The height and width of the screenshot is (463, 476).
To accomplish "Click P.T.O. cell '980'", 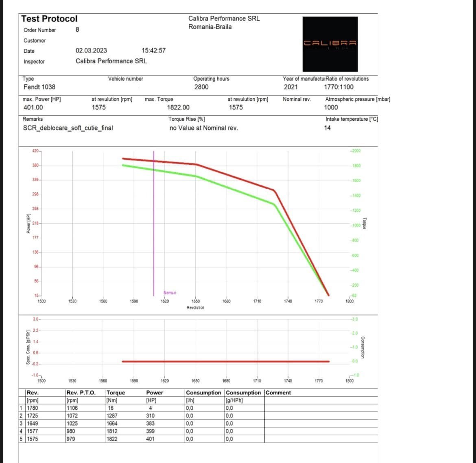I will (x=71, y=431).
